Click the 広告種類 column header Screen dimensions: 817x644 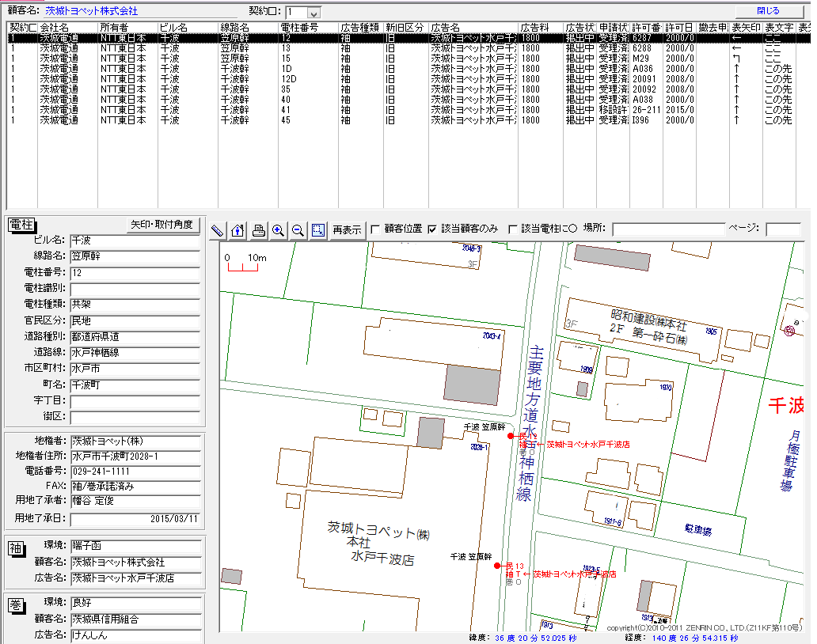(x=360, y=28)
